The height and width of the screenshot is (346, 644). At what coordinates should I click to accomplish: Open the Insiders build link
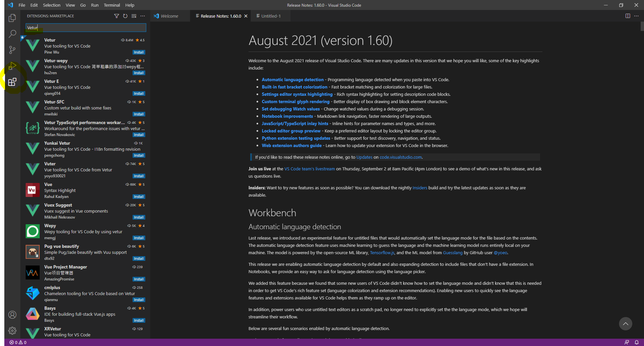(x=420, y=188)
